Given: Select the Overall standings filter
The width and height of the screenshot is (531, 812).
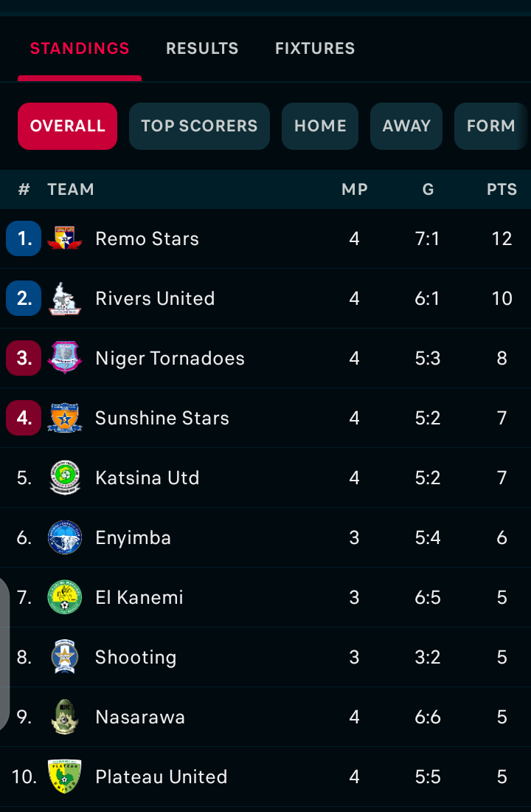Looking at the screenshot, I should pyautogui.click(x=68, y=126).
